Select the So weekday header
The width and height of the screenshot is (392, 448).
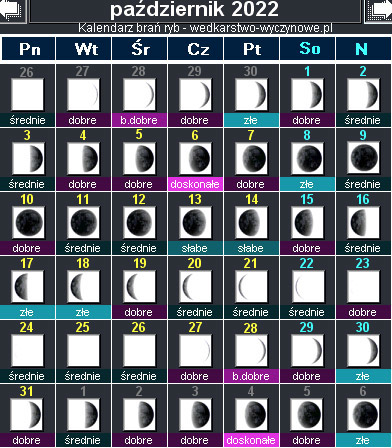point(308,49)
